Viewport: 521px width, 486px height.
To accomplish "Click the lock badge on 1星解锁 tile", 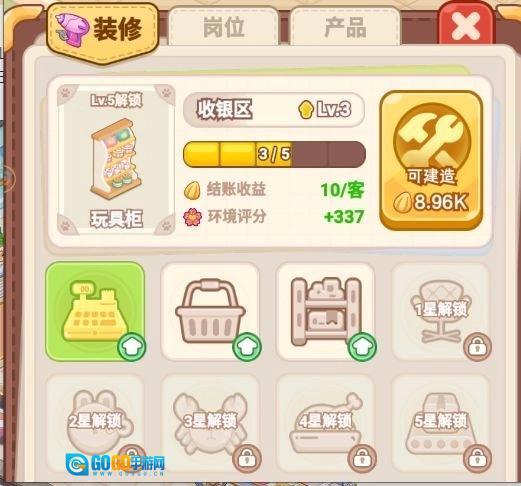I will pyautogui.click(x=477, y=347).
